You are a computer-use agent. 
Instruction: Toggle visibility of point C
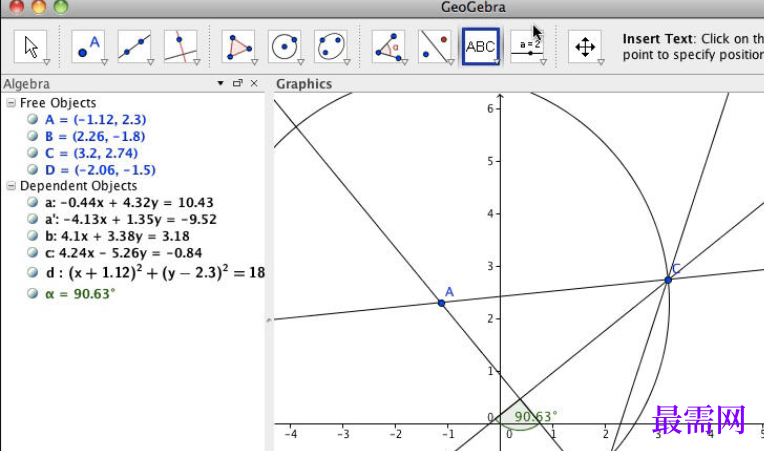[x=33, y=152]
